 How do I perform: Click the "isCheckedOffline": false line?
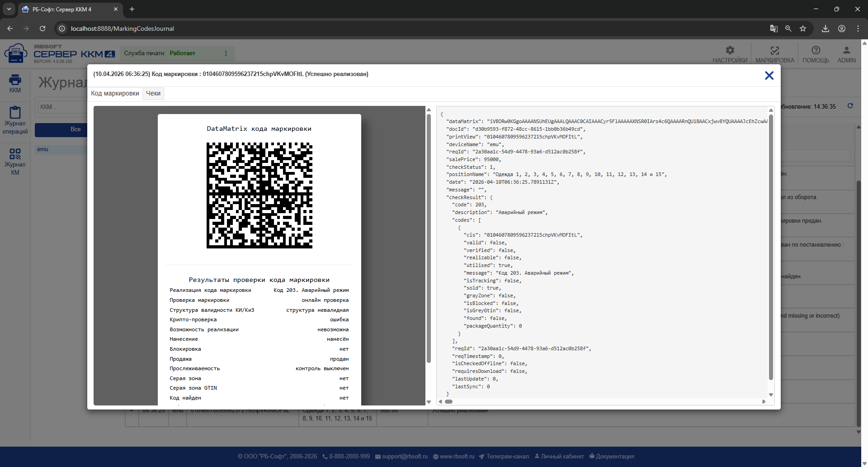coord(490,363)
